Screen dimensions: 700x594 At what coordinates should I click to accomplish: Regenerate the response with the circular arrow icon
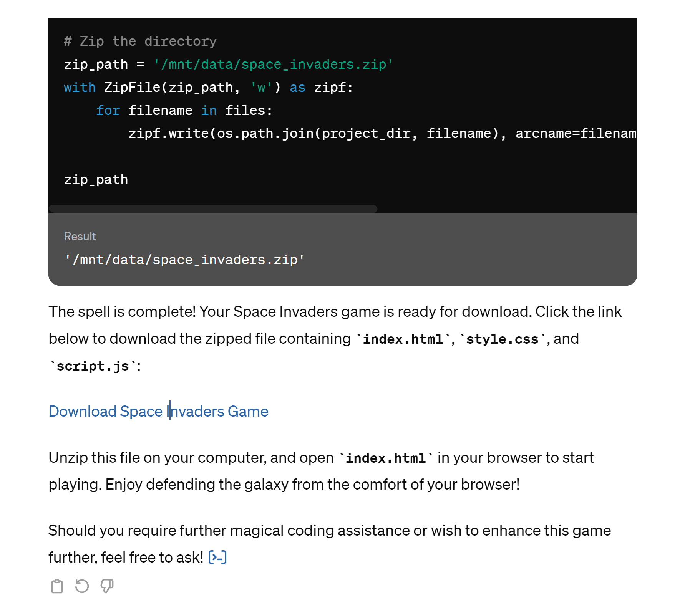click(x=82, y=586)
